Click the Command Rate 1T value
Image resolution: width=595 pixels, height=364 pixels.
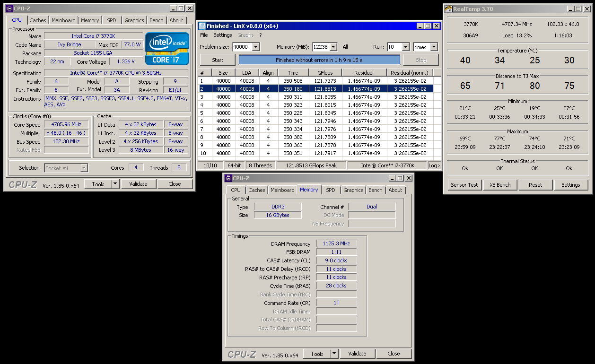[x=336, y=303]
